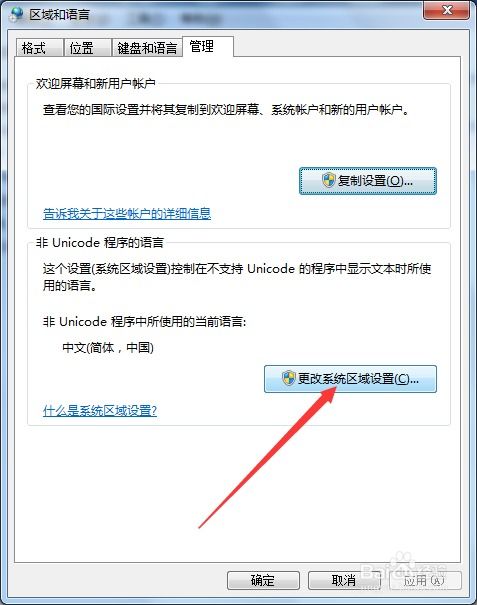Screen dimensions: 477x605
Task: Click the shield icon on 更改系统区域设置 button
Action: pos(289,379)
